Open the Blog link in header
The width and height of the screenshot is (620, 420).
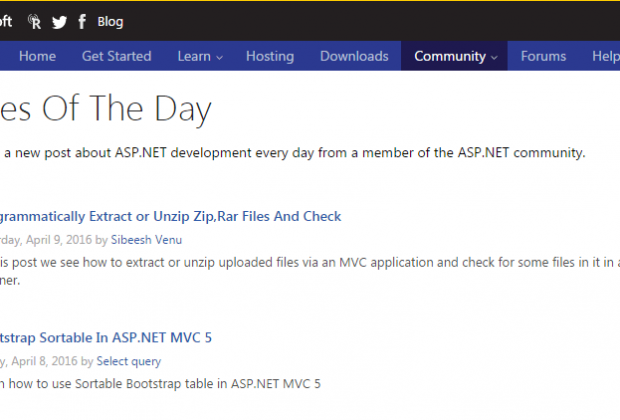110,22
